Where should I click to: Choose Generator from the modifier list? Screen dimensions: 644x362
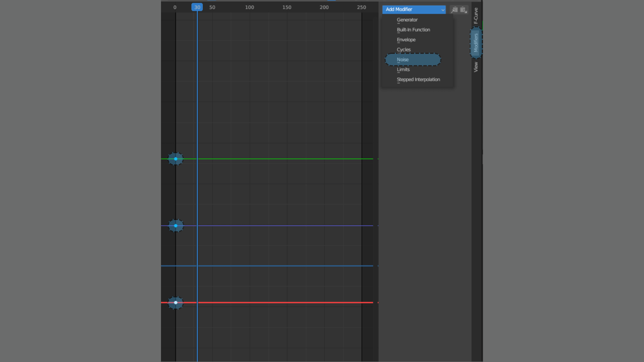(407, 20)
